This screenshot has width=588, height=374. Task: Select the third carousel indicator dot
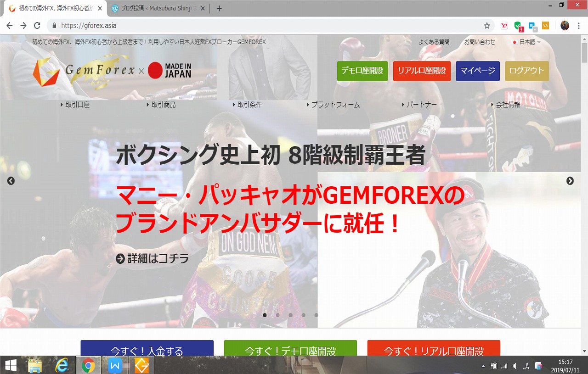point(290,315)
